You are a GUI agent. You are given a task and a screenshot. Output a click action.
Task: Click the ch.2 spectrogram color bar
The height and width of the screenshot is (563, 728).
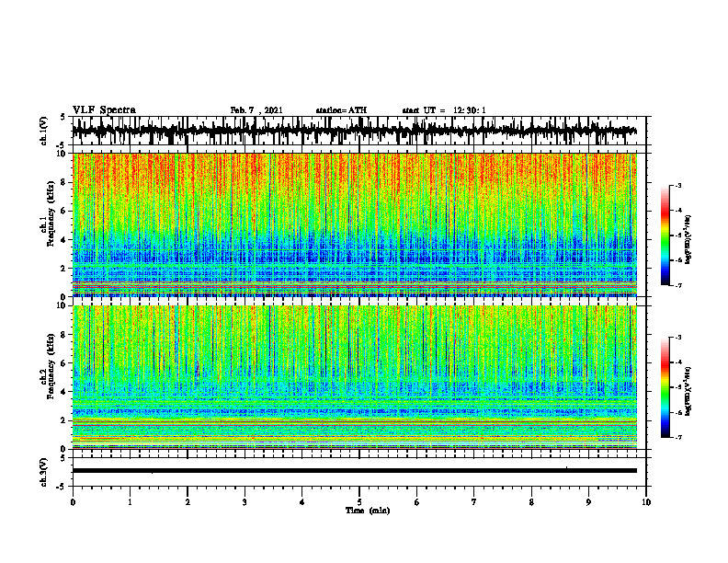coord(665,387)
